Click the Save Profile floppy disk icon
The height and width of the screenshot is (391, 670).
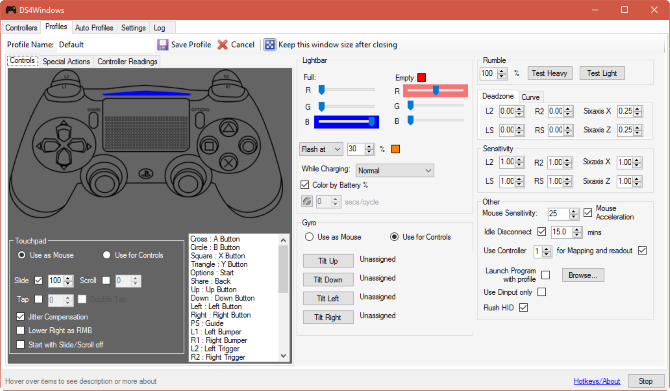pos(163,44)
